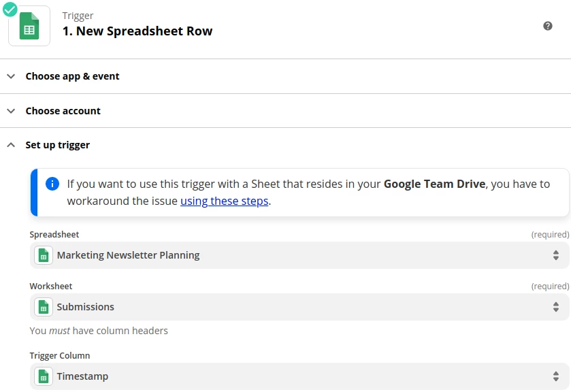This screenshot has height=392, width=571.
Task: Open the help question mark icon
Action: click(x=548, y=26)
